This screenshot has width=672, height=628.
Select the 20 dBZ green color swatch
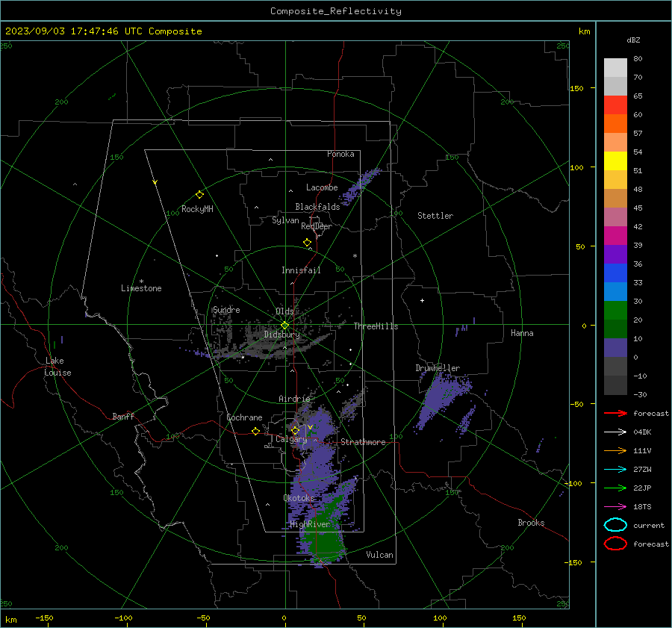coord(615,310)
